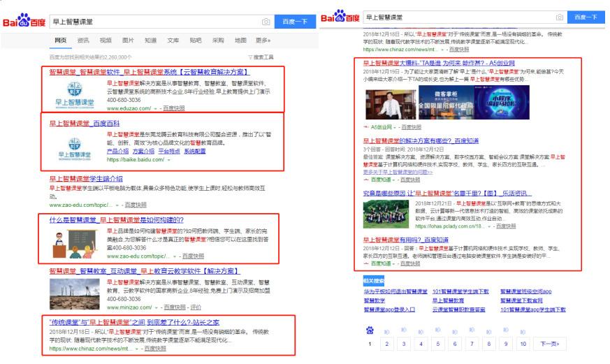Click the group photo thumbnail on grass
Screen dimensions: 610x364
pyautogui.click(x=386, y=214)
